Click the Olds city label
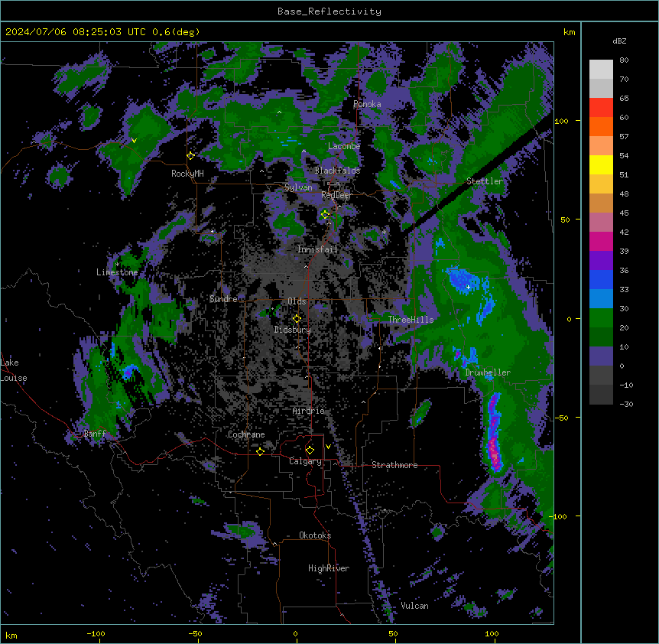 pos(297,301)
